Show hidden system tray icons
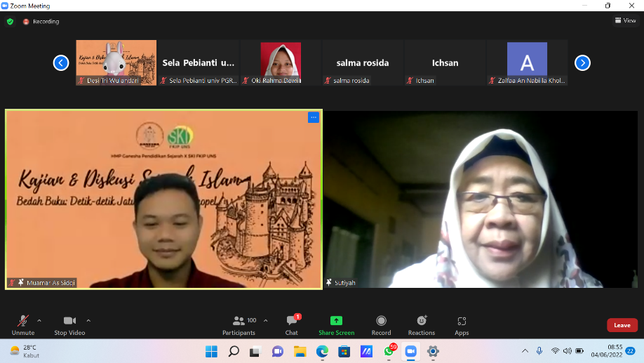 coord(525,351)
